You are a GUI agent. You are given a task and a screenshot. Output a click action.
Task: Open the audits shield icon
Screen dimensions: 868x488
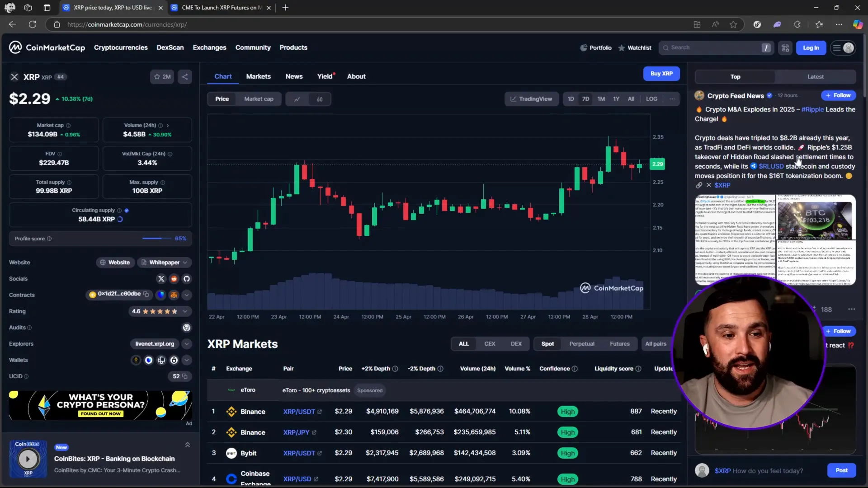click(187, 328)
